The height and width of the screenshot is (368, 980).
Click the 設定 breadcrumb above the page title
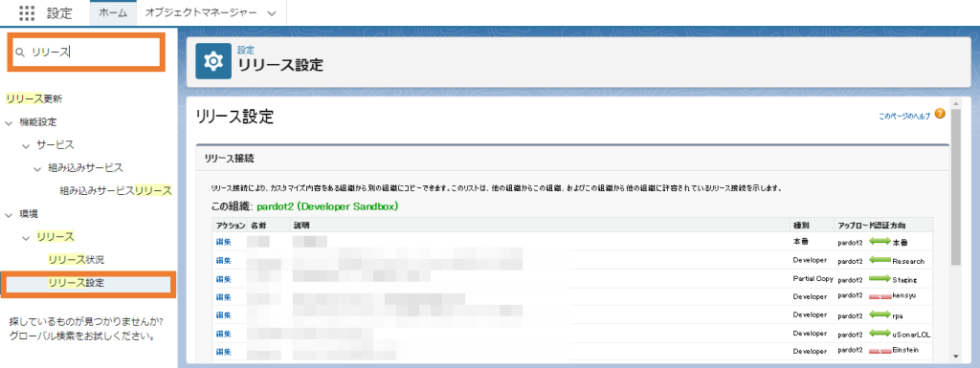point(246,50)
